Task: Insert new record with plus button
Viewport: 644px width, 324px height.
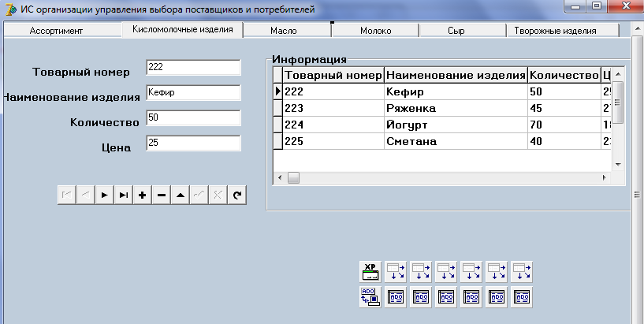Action: click(143, 195)
